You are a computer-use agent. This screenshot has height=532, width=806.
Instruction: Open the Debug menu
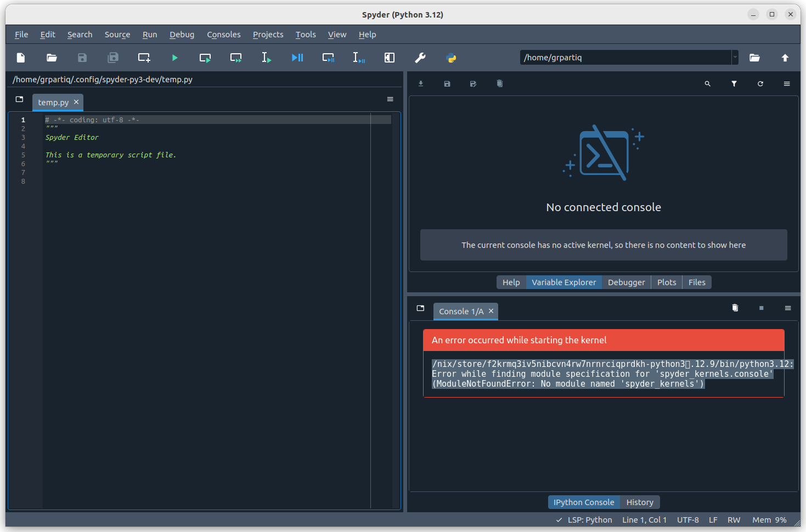pos(182,35)
